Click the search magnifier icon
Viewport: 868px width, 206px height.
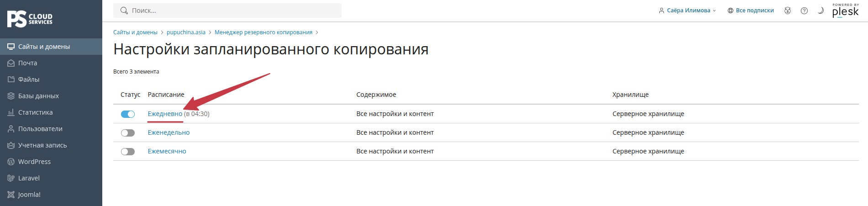[x=124, y=11]
